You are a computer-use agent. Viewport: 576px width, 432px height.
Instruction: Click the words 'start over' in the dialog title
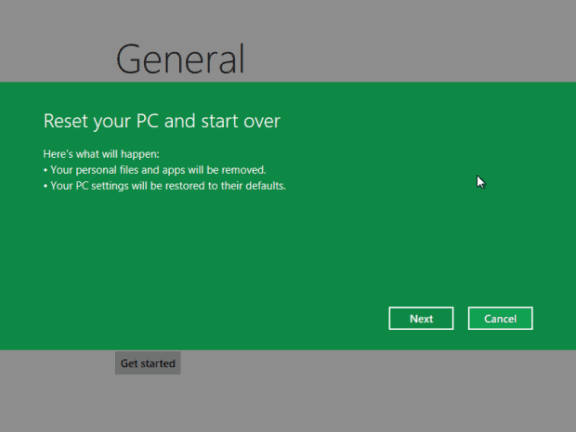[x=241, y=121]
